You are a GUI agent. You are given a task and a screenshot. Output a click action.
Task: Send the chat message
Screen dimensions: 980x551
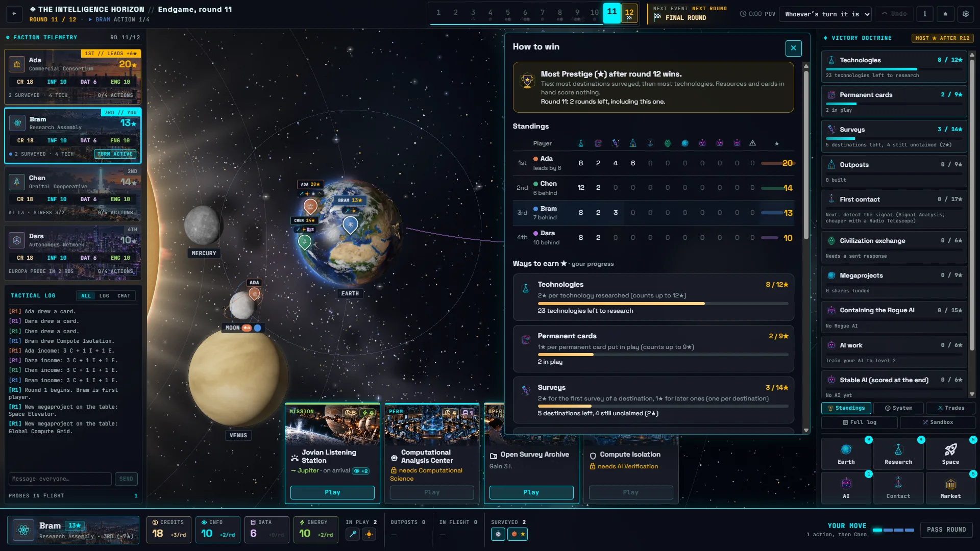pos(126,479)
